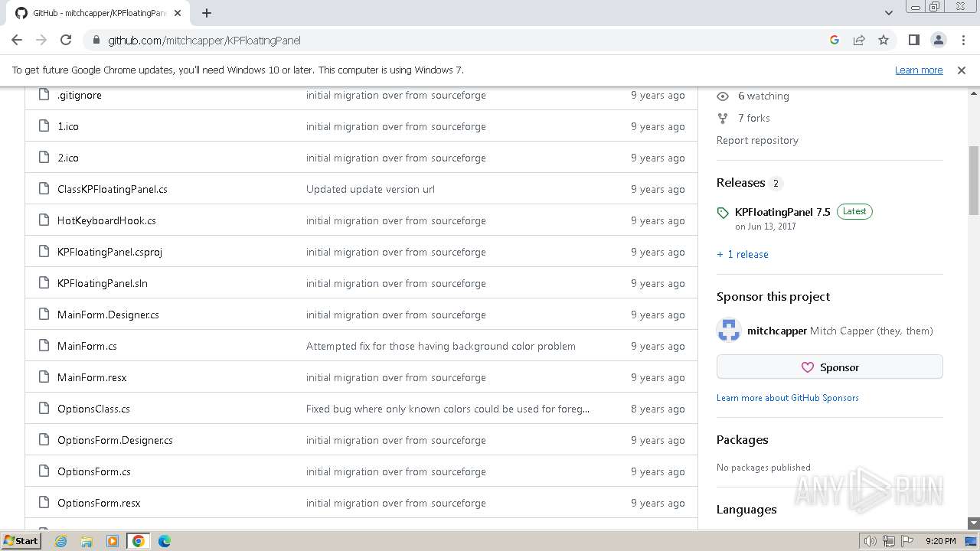
Task: Dismiss the Chrome update notification
Action: [962, 70]
